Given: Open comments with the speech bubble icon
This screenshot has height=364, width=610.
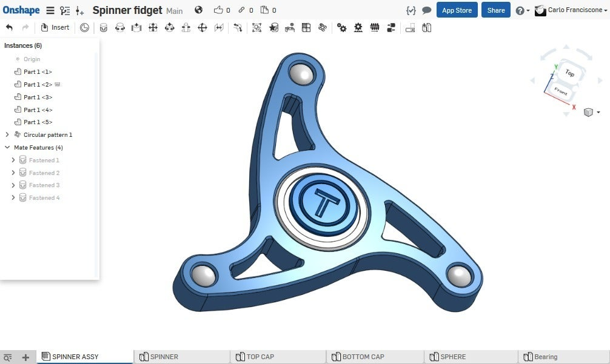Looking at the screenshot, I should click(426, 10).
